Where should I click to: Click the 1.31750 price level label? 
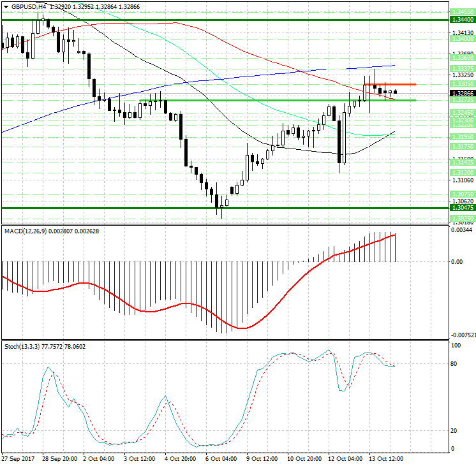(463, 147)
